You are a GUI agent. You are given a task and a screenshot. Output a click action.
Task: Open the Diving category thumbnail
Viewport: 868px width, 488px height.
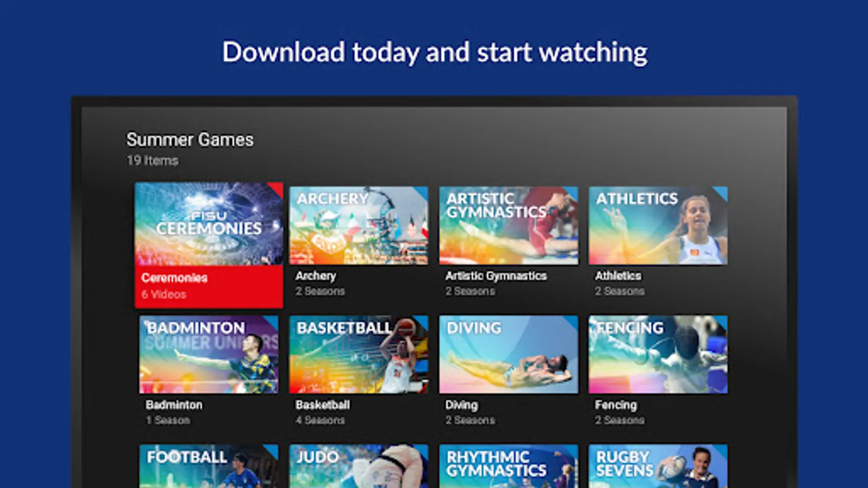(508, 355)
